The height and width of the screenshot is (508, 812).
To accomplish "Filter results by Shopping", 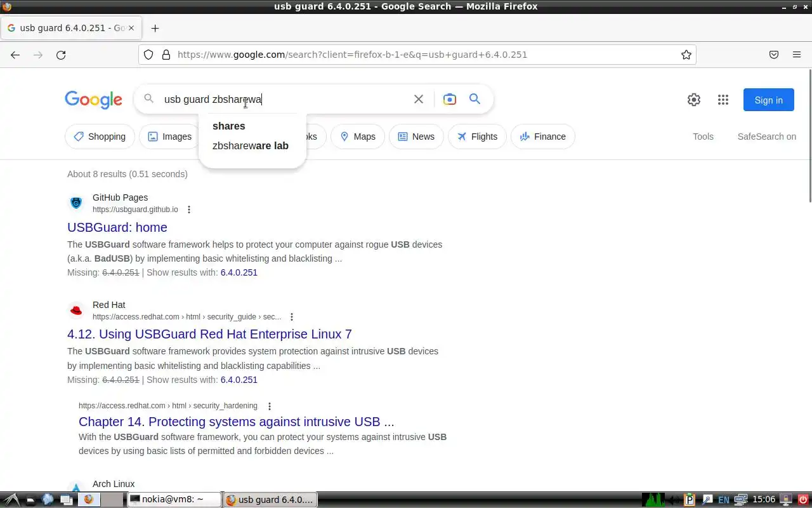I will point(100,137).
